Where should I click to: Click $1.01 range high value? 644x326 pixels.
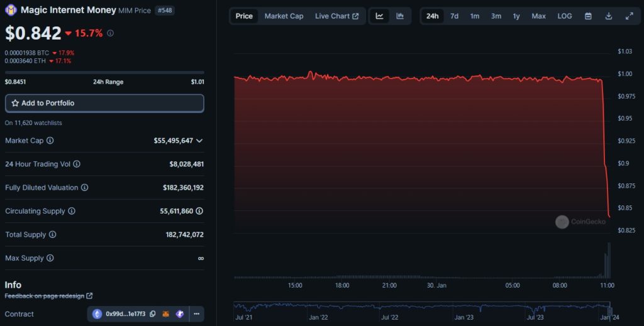coord(197,82)
